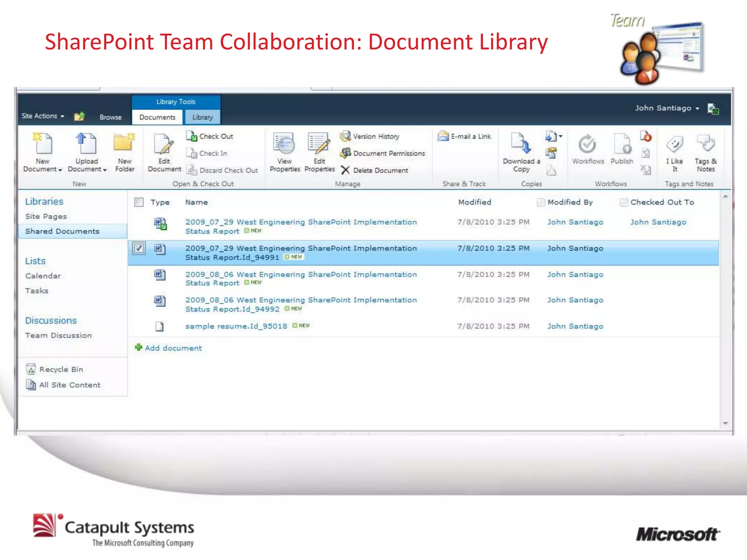The width and height of the screenshot is (747, 560).
Task: Create a New Folder
Action: [124, 153]
